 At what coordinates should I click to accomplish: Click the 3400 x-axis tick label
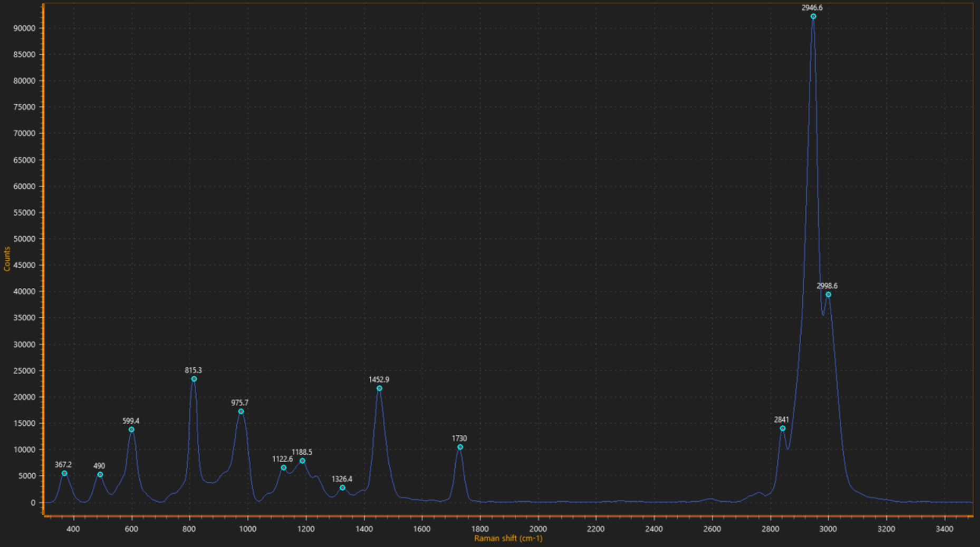[944, 529]
